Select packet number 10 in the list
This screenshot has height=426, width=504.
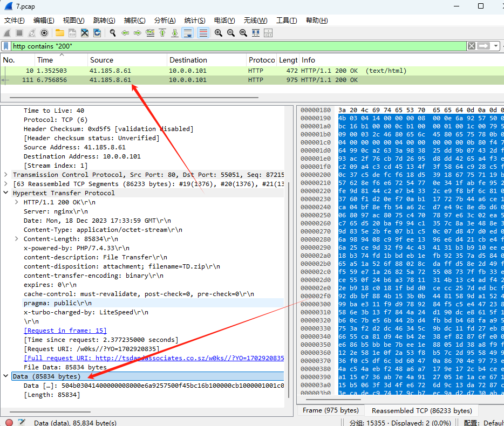coord(253,71)
